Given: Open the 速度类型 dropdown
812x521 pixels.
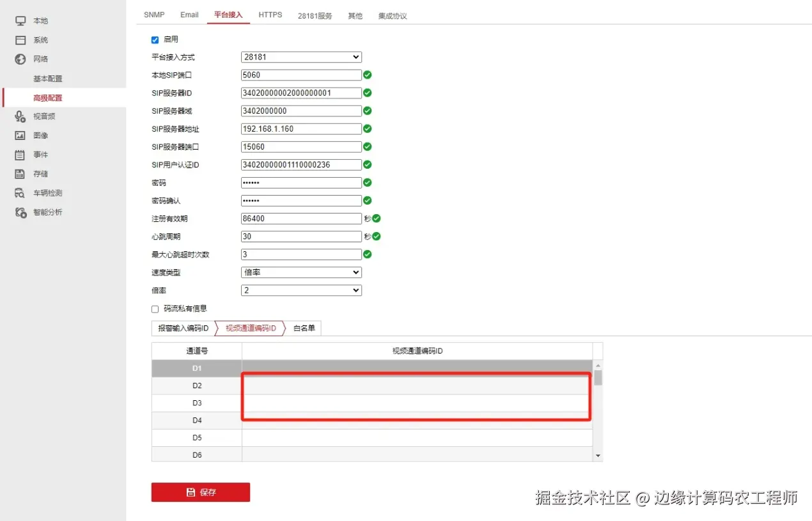Looking at the screenshot, I should [301, 272].
